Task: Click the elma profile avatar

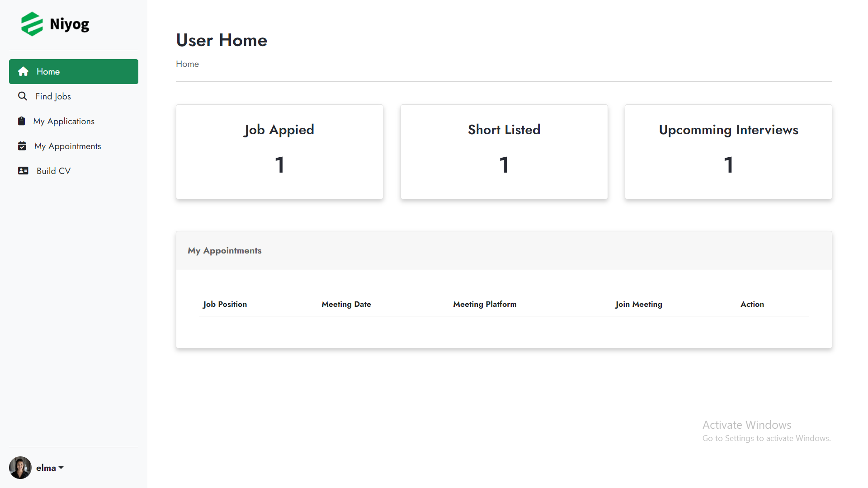Action: coord(20,468)
